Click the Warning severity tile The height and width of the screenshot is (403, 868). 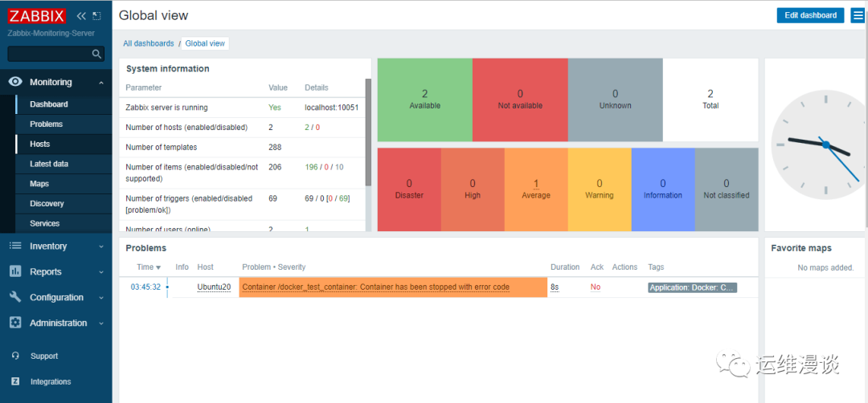tap(600, 189)
